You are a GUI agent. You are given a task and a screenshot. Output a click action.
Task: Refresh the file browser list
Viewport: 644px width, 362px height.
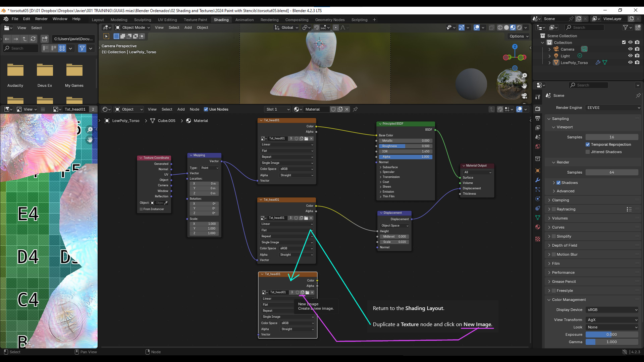pos(33,39)
